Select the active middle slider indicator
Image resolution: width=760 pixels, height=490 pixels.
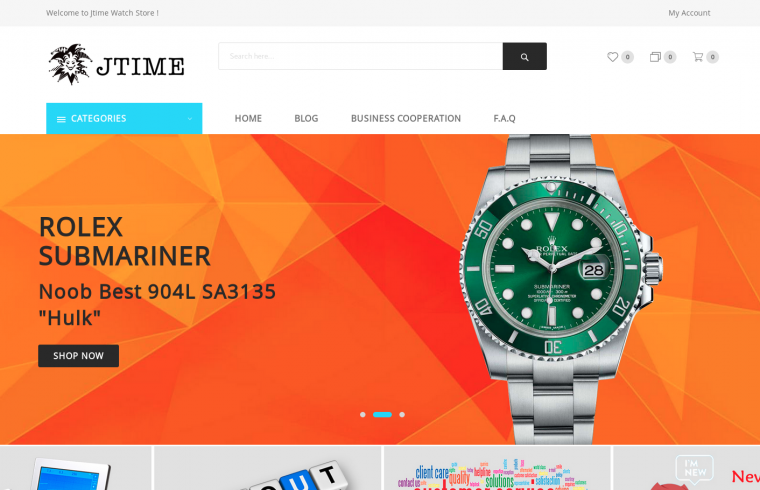pyautogui.click(x=382, y=414)
